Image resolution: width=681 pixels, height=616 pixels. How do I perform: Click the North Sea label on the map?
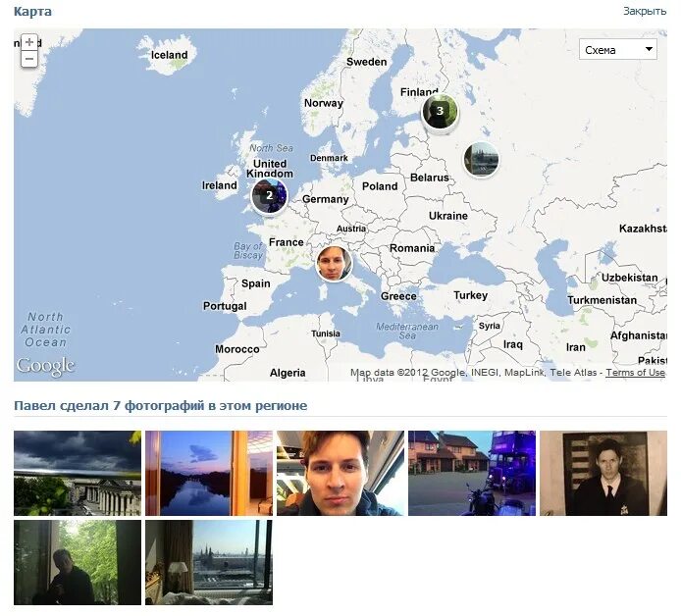[x=272, y=148]
